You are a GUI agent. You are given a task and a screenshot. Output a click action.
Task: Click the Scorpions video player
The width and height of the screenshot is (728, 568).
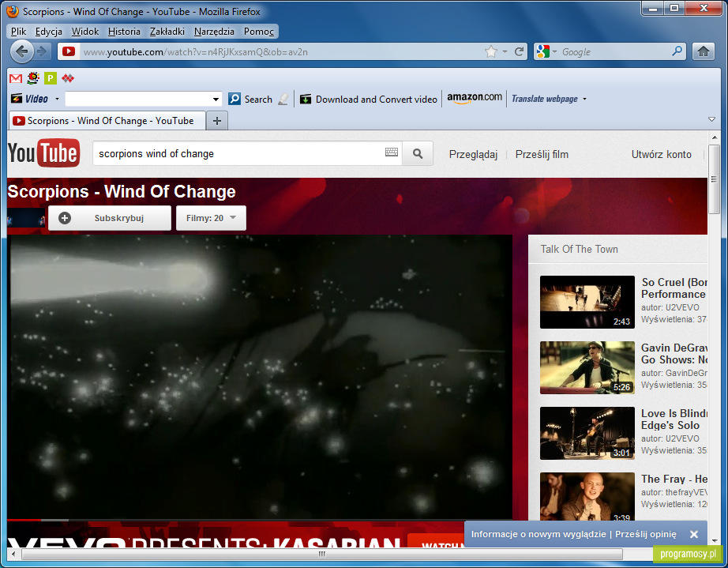(260, 376)
